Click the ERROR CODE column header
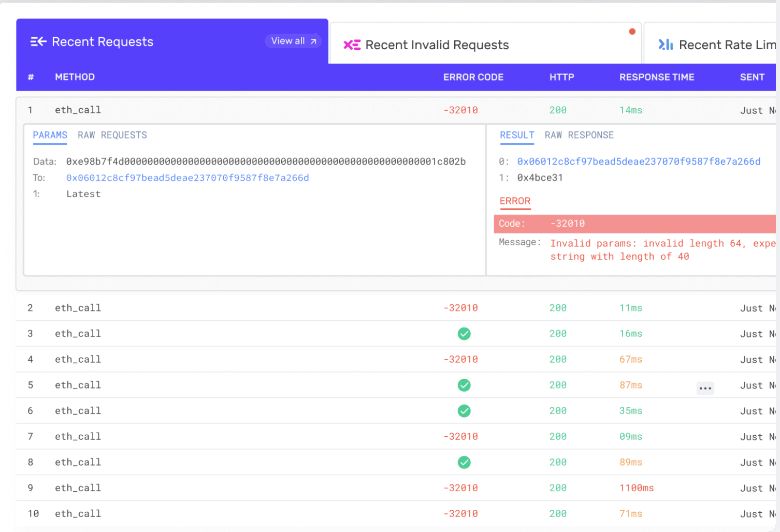780x532 pixels. pos(473,77)
